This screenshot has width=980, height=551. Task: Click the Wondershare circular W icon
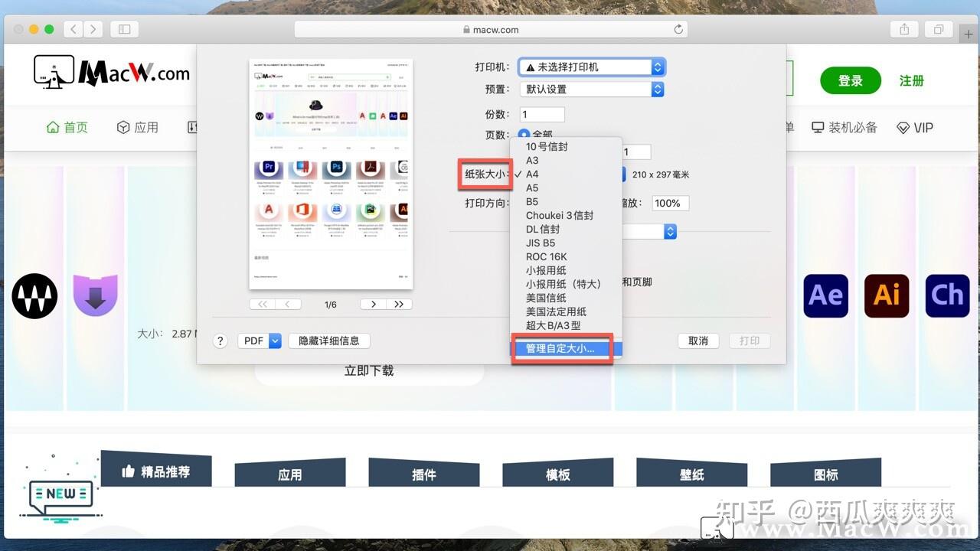click(34, 296)
